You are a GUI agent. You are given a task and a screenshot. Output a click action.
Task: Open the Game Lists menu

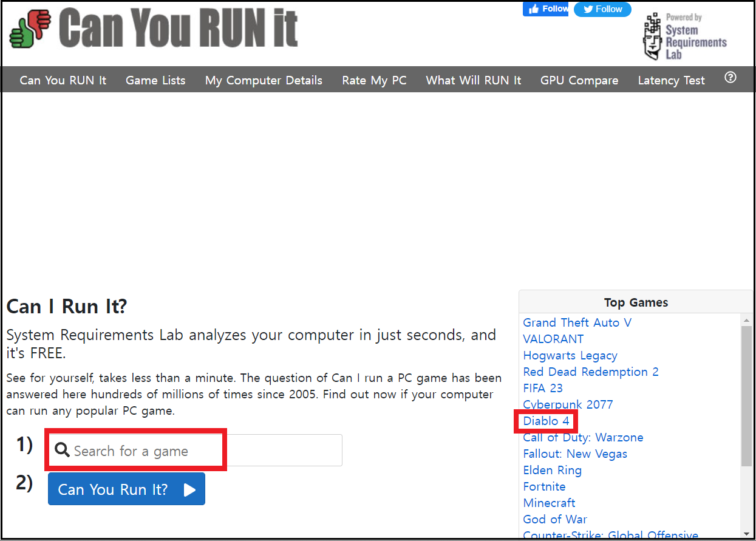155,80
